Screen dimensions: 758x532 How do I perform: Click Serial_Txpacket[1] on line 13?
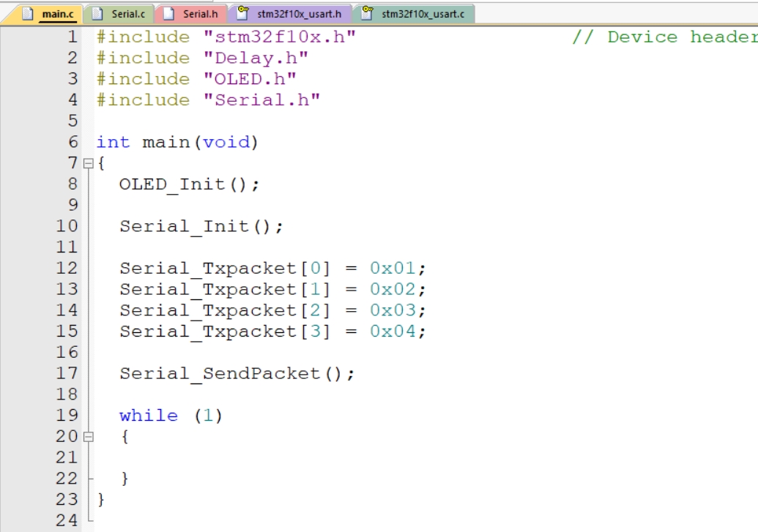(225, 290)
